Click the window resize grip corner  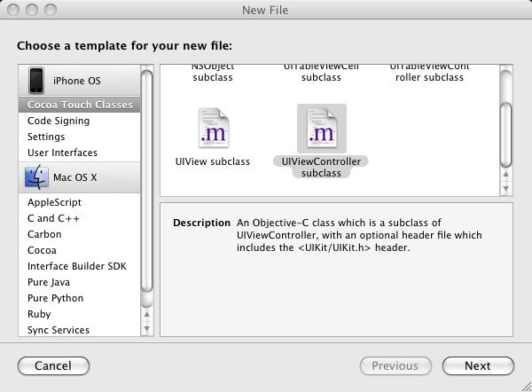527,387
